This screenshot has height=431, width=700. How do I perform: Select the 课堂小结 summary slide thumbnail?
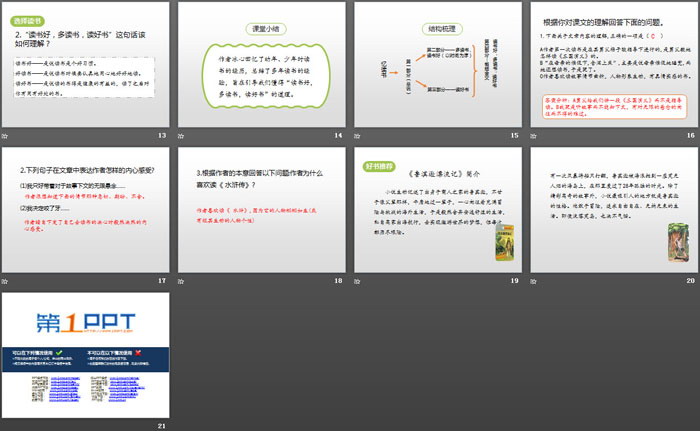[260, 64]
